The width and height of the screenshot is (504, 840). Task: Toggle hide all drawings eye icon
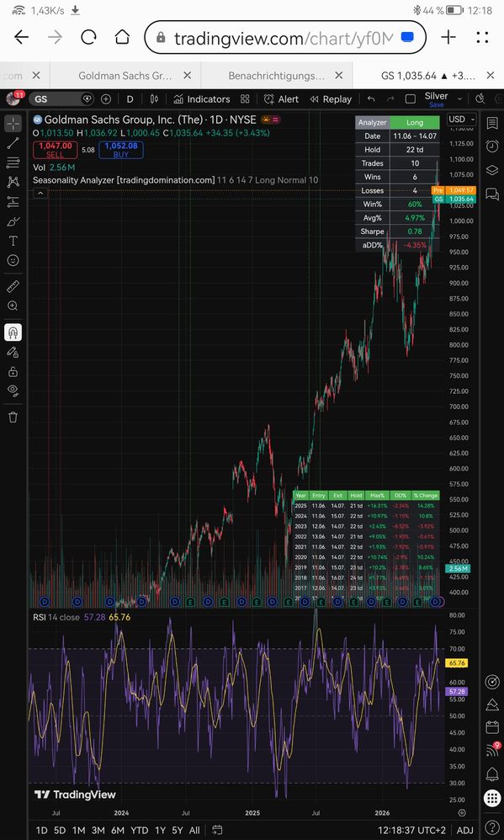click(13, 390)
